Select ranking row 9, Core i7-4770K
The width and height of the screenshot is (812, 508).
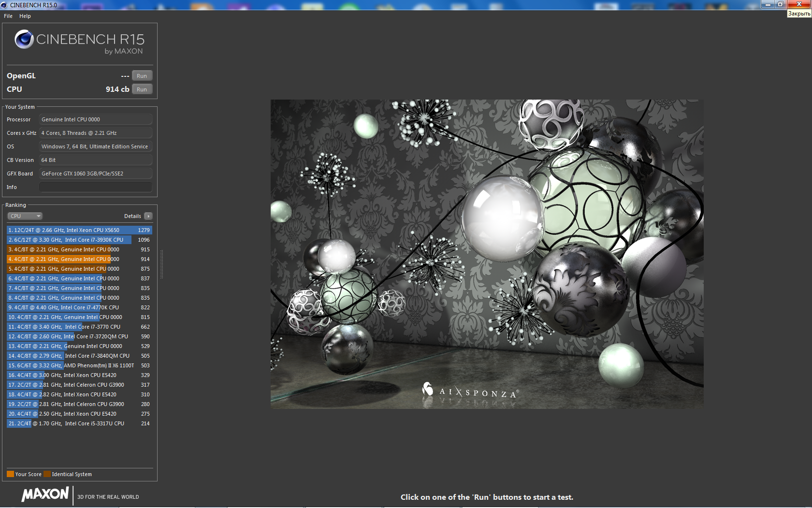click(79, 307)
